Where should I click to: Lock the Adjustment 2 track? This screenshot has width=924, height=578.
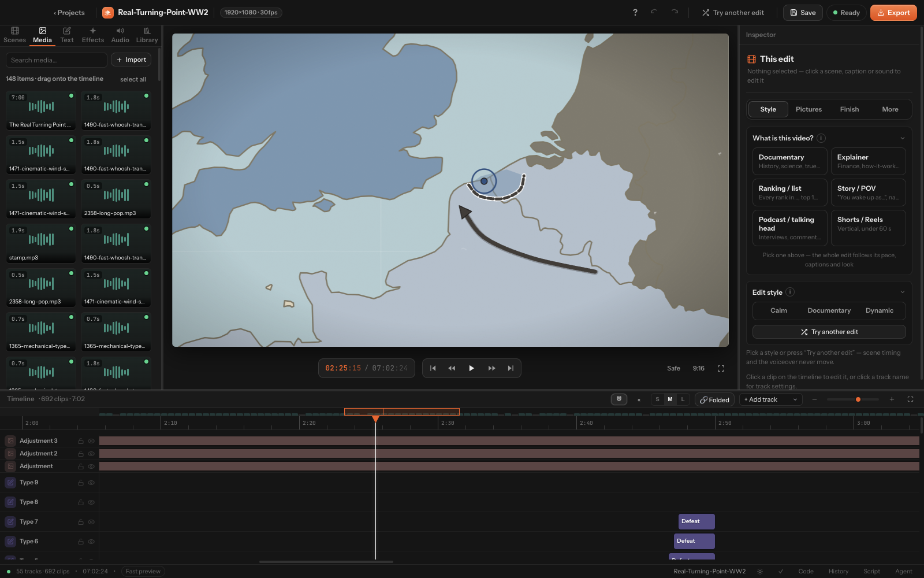pyautogui.click(x=81, y=454)
